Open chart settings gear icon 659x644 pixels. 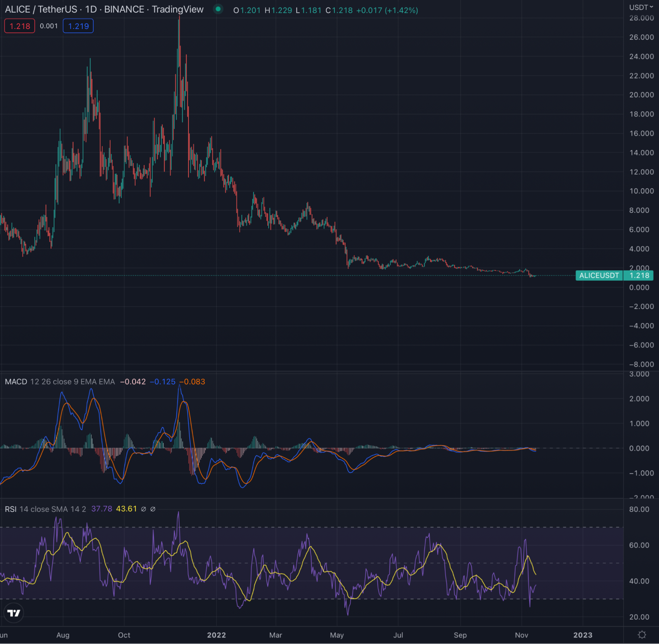point(642,634)
